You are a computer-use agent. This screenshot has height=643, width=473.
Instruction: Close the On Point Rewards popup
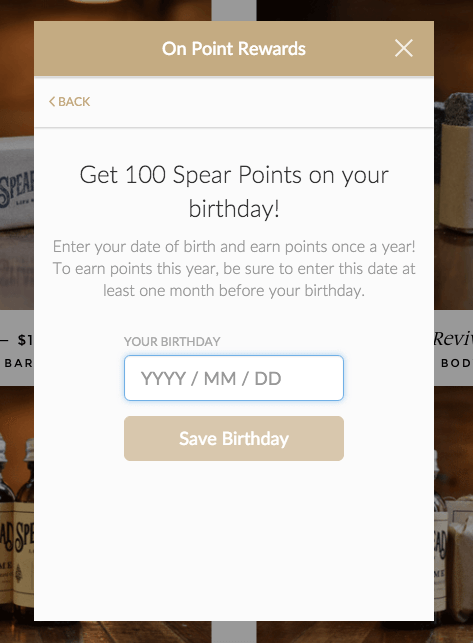click(x=404, y=48)
